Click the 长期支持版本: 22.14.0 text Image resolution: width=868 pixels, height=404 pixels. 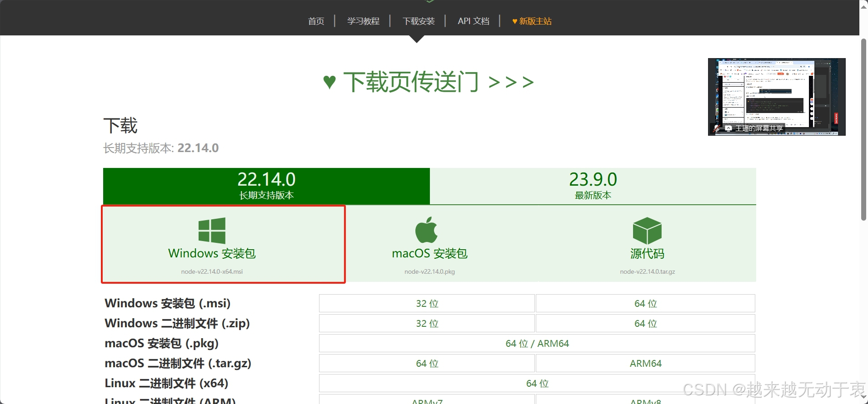pyautogui.click(x=161, y=148)
